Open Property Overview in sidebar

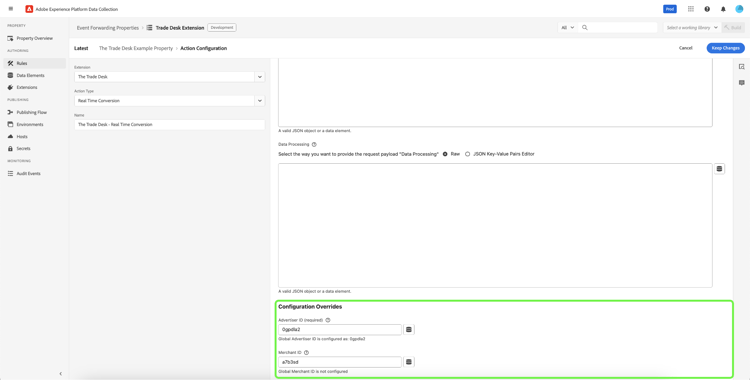click(34, 38)
